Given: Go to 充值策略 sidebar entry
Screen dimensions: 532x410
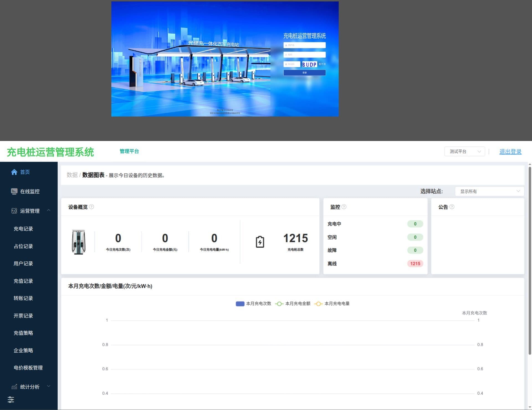Looking at the screenshot, I should click(23, 333).
